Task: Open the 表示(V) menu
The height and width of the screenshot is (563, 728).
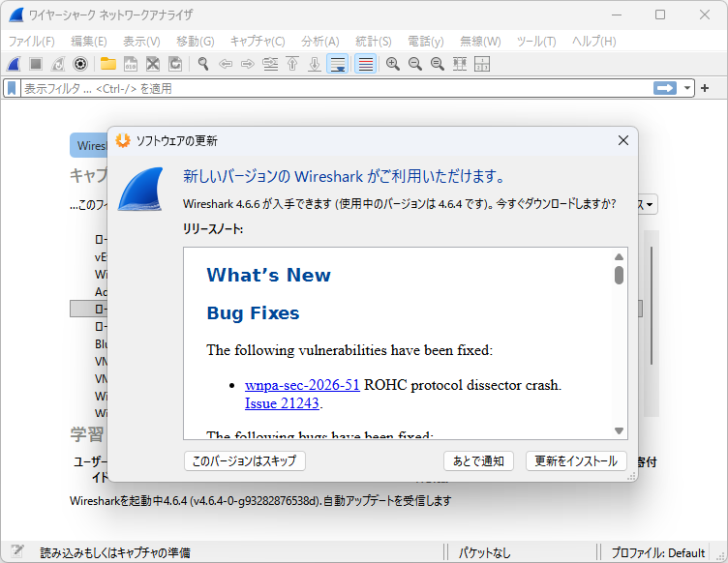Action: coord(141,42)
